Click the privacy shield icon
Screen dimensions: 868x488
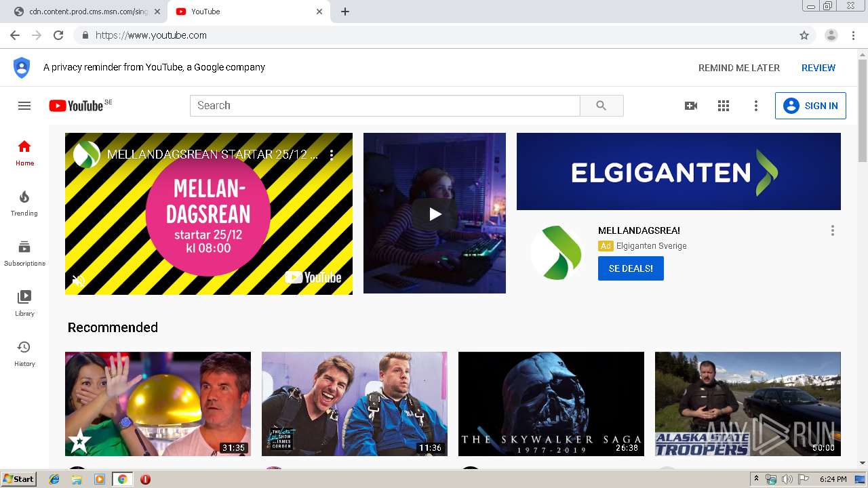pos(22,67)
